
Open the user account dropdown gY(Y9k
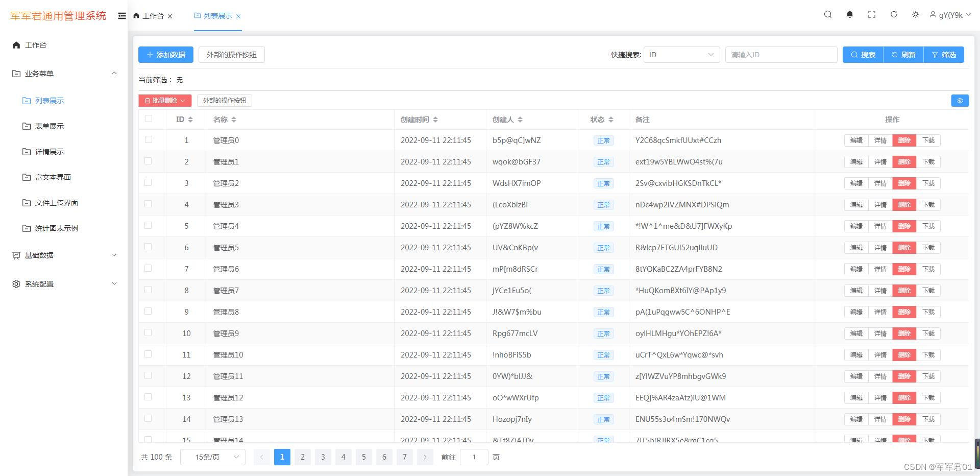coord(950,15)
